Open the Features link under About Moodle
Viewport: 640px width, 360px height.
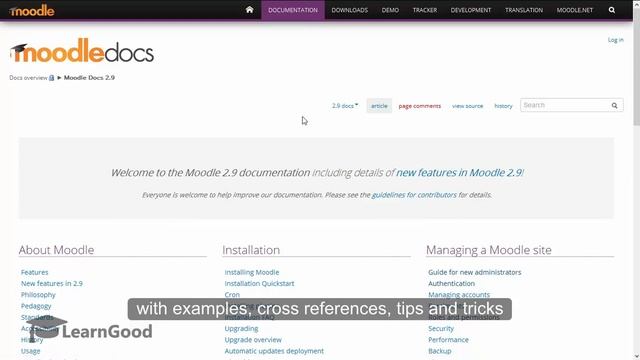point(34,272)
